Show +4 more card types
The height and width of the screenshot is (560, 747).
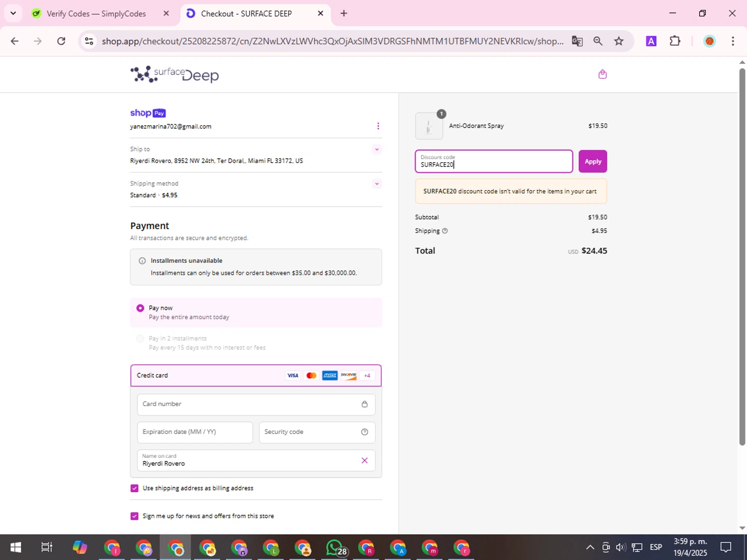367,375
